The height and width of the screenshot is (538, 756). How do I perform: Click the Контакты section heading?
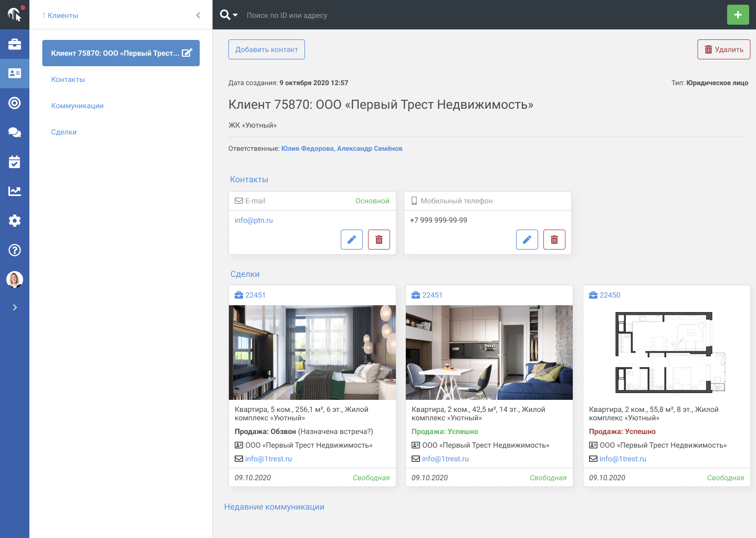pyautogui.click(x=249, y=180)
